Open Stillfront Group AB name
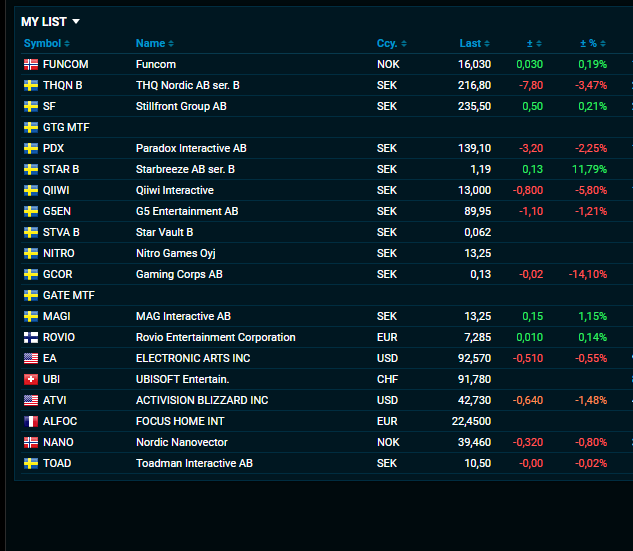The width and height of the screenshot is (633, 551). click(x=181, y=106)
